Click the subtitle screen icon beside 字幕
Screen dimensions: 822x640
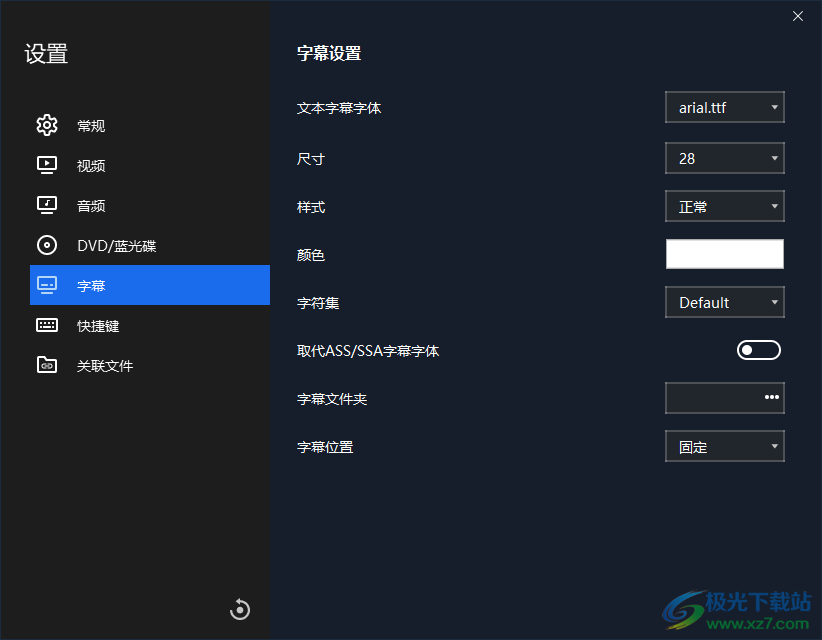coord(47,285)
